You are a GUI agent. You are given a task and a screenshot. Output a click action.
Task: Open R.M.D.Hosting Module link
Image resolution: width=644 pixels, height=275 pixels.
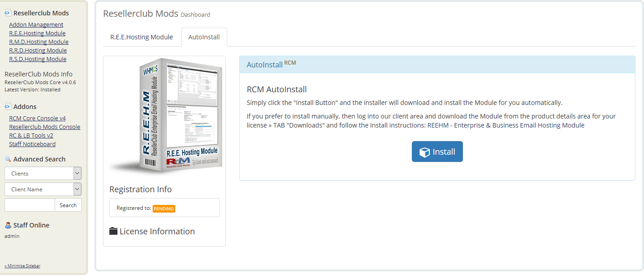(39, 42)
